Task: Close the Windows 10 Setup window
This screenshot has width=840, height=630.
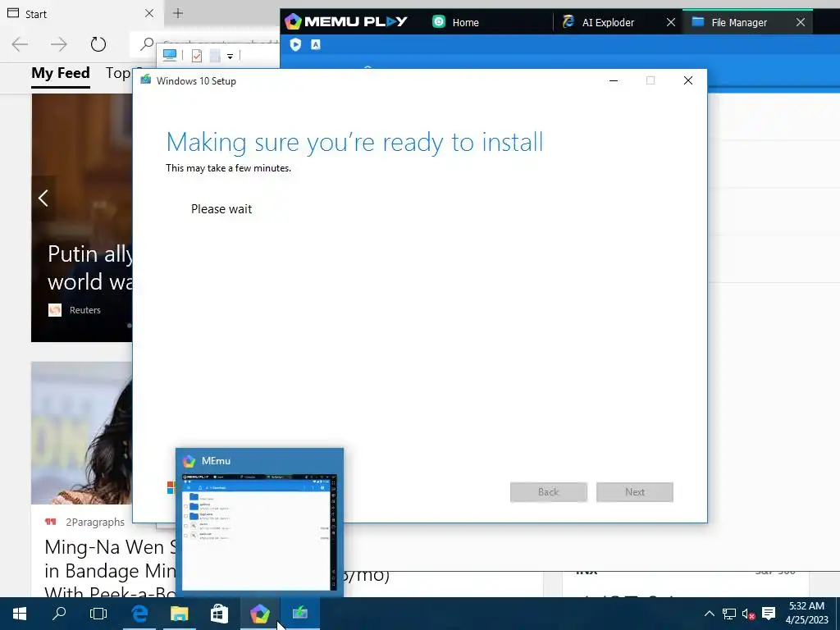Action: click(688, 80)
